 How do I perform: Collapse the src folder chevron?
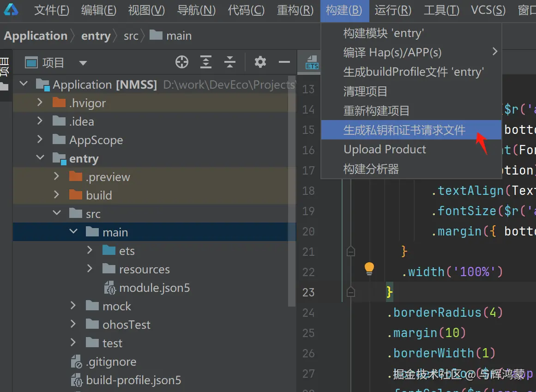pos(57,213)
